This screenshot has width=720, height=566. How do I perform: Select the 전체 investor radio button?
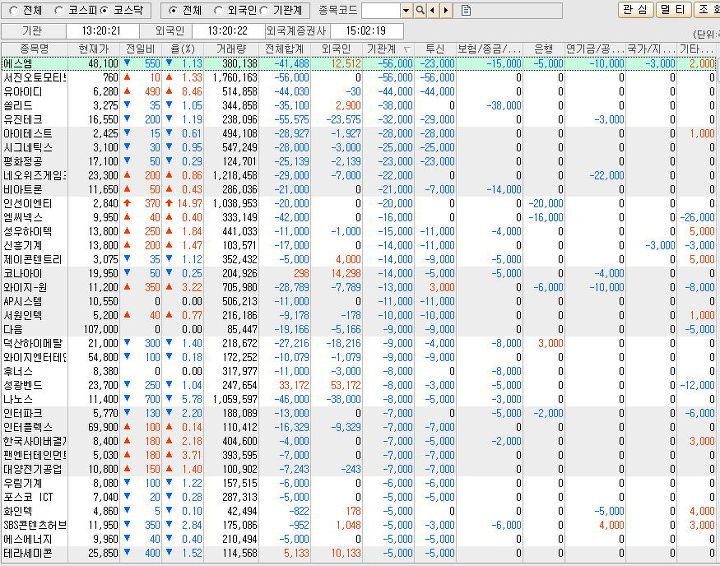point(173,10)
